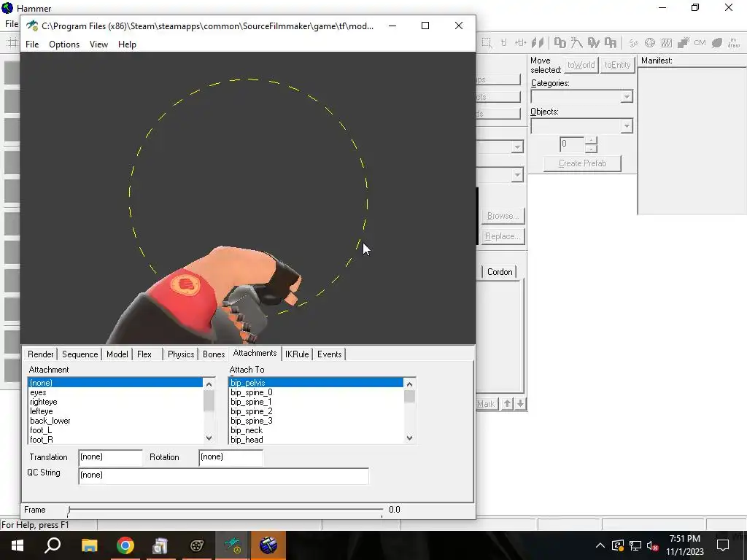Open Windows taskbar search
The height and width of the screenshot is (560, 747).
coord(53,545)
